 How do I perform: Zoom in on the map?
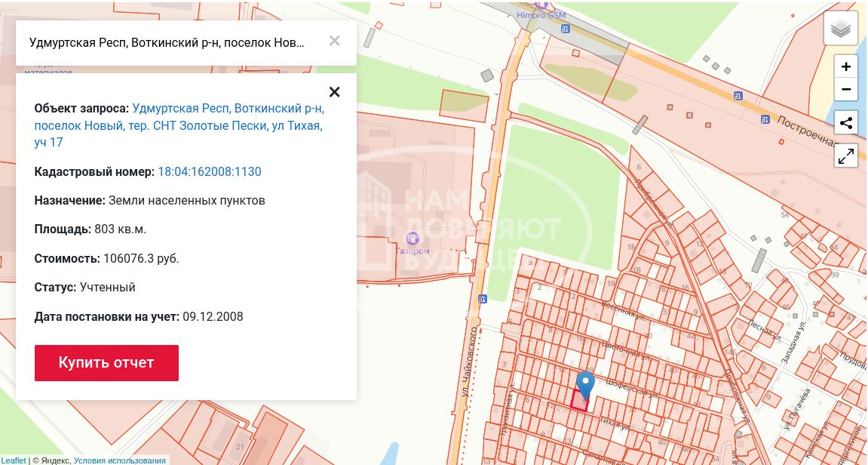tap(845, 67)
